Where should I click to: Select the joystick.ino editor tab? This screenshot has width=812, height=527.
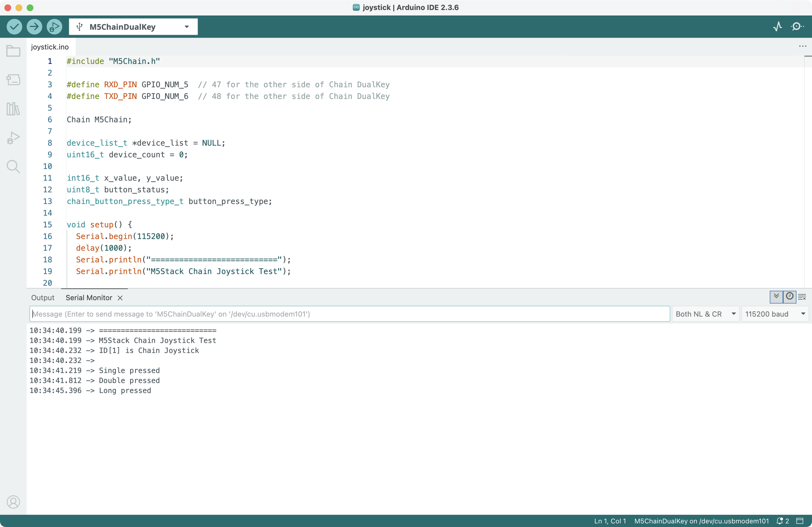pos(50,47)
